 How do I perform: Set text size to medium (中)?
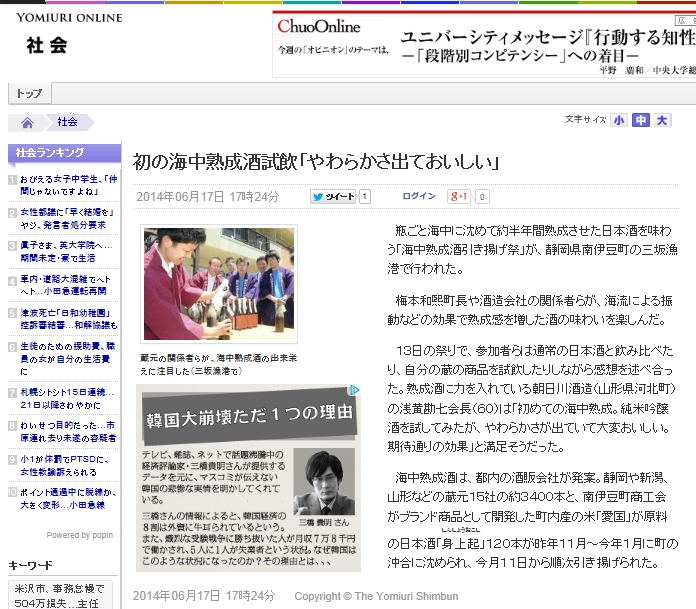pyautogui.click(x=641, y=120)
